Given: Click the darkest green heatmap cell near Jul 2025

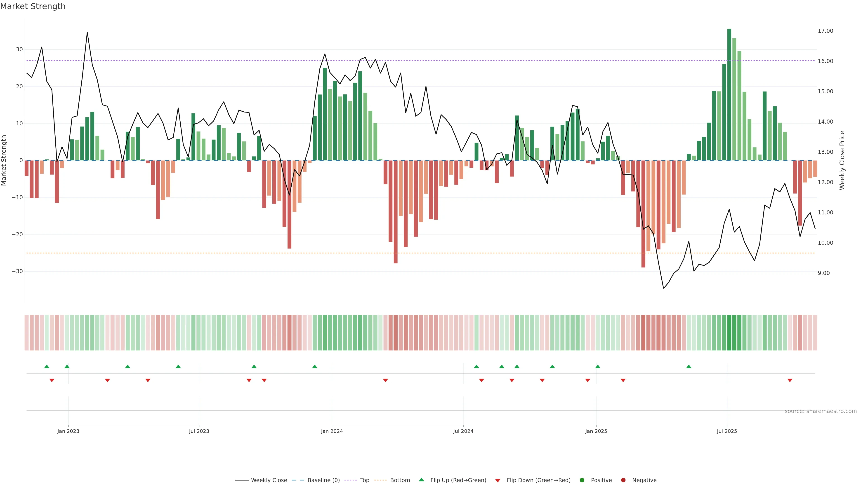Looking at the screenshot, I should (x=729, y=332).
